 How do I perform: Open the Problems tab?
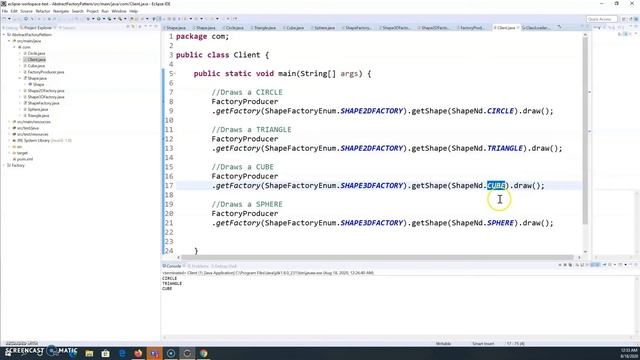(199, 266)
